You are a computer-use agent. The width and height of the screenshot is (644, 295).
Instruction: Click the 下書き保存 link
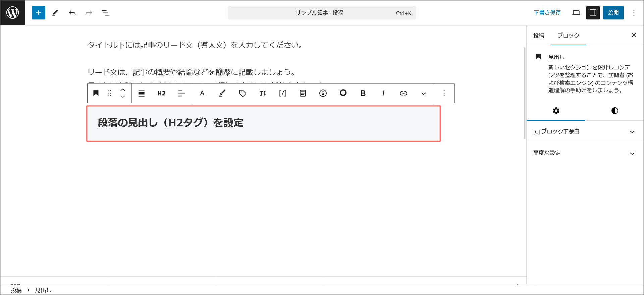click(547, 13)
